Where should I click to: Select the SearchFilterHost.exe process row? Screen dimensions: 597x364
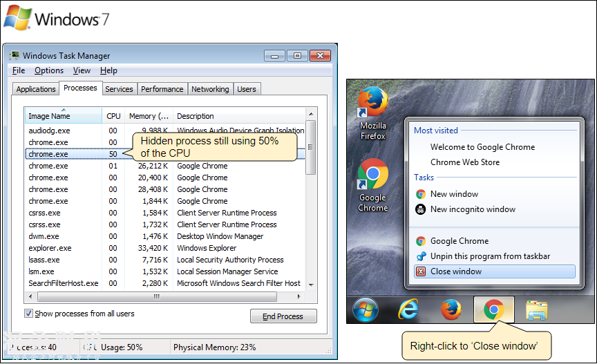point(165,283)
